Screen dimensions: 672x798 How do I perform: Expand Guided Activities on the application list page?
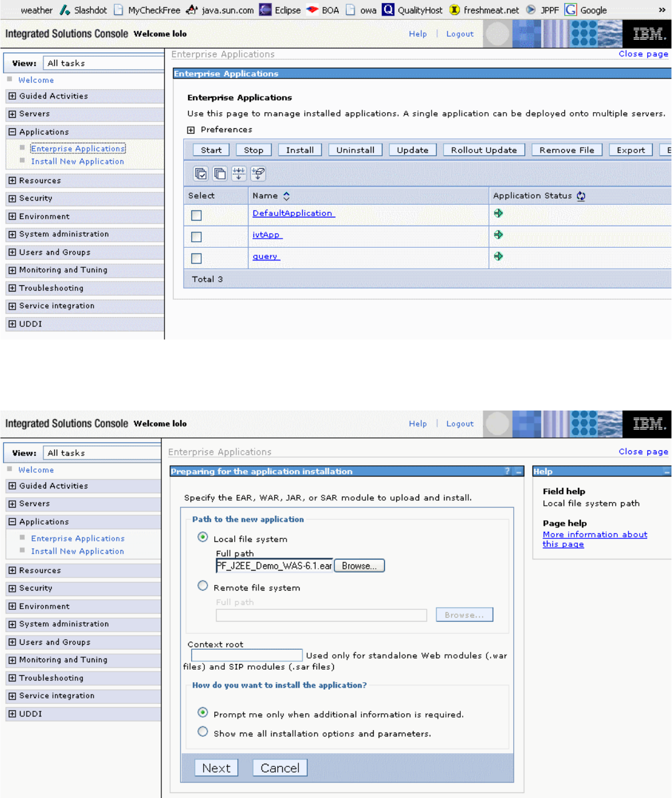pos(12,96)
